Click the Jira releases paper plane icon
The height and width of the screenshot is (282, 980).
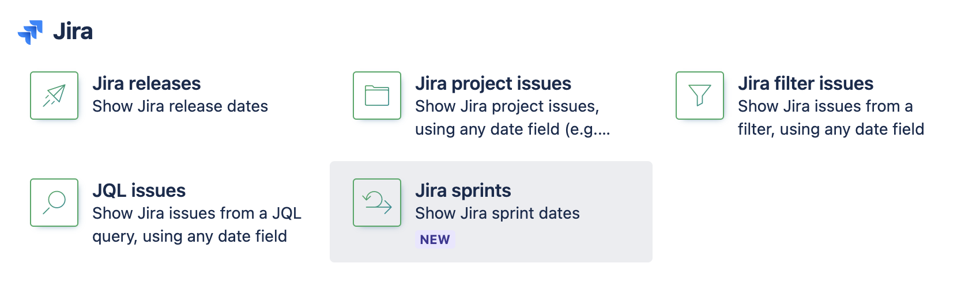[54, 96]
